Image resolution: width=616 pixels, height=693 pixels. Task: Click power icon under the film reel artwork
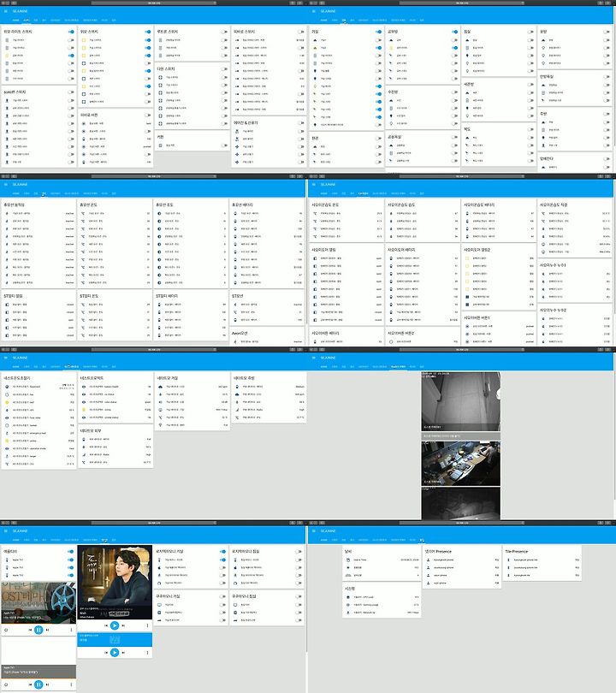[6, 630]
